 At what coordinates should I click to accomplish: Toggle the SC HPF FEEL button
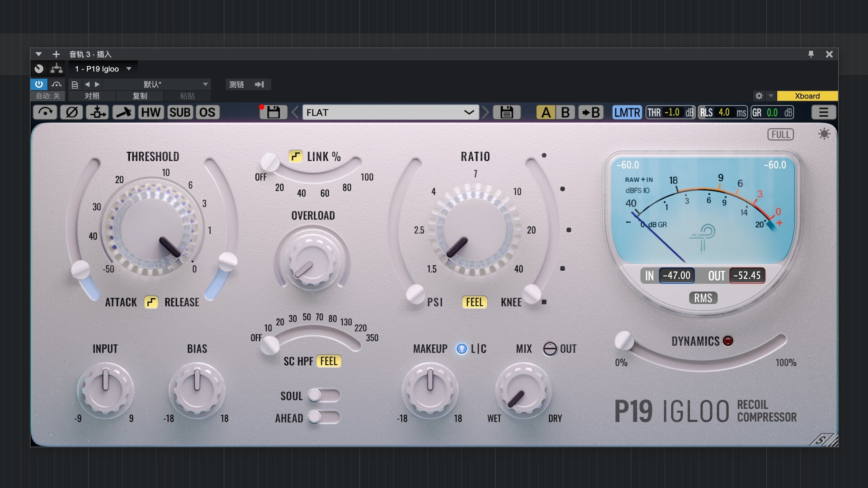(329, 361)
